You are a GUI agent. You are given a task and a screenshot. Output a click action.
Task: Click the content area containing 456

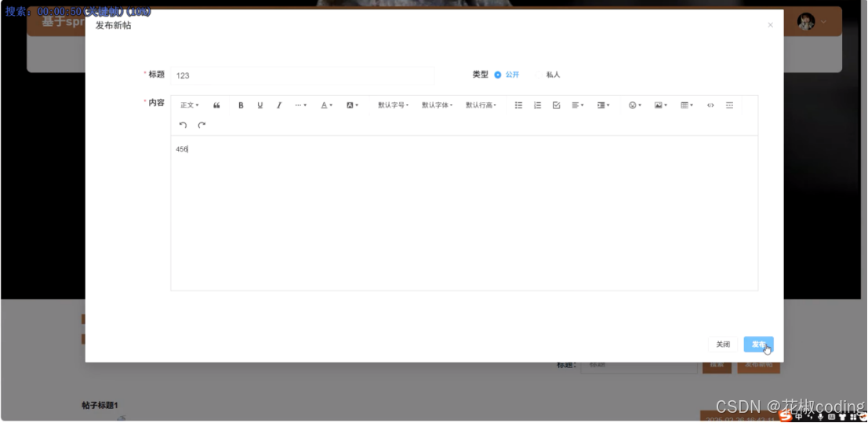click(464, 213)
